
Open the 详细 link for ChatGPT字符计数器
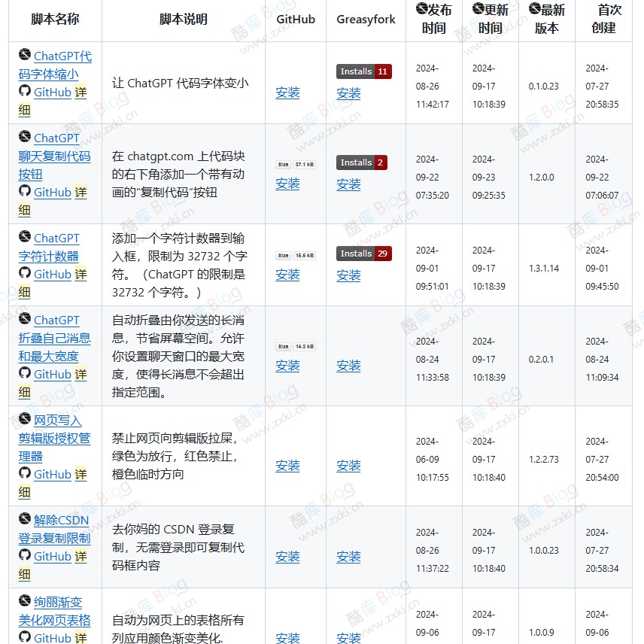point(80,274)
